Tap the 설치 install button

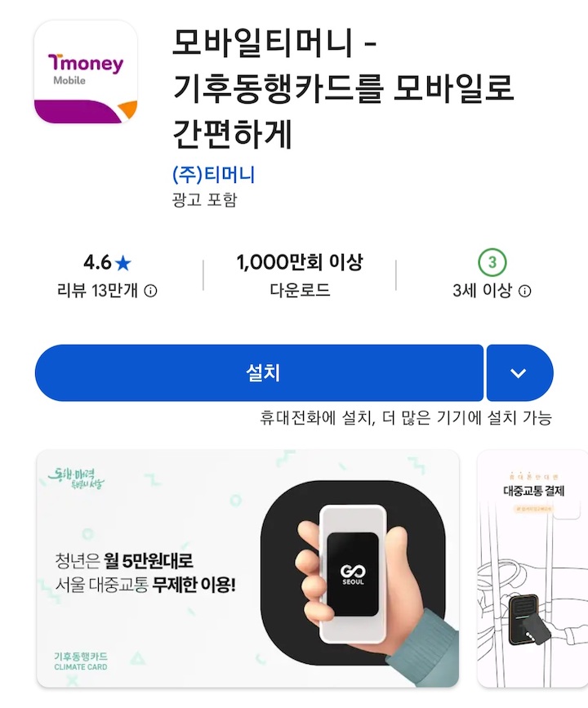[259, 373]
